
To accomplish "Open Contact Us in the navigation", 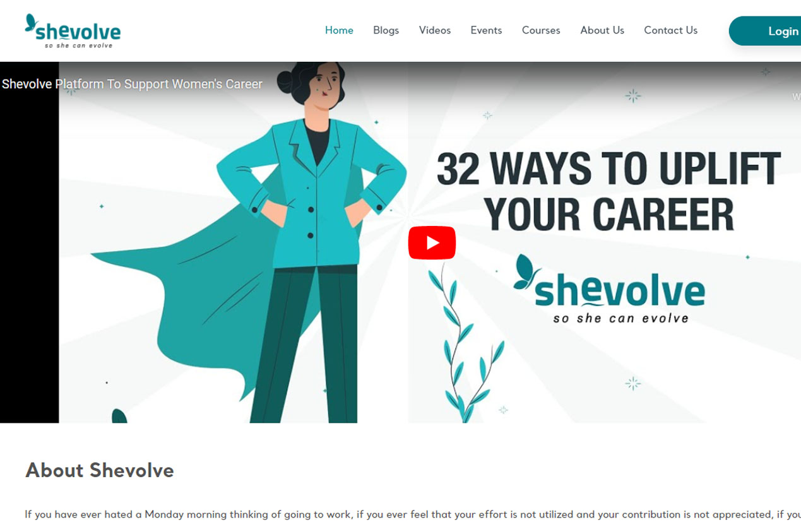I will [x=670, y=30].
